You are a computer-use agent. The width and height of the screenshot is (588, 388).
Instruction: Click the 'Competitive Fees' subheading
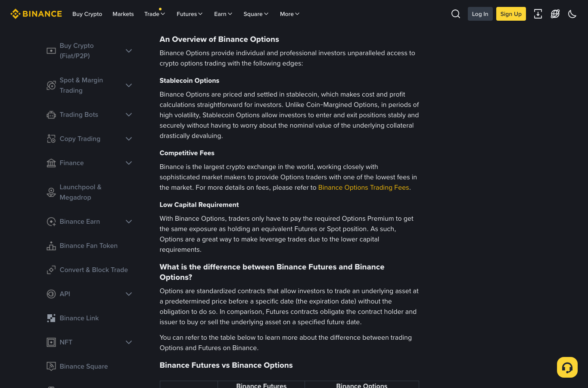point(187,153)
